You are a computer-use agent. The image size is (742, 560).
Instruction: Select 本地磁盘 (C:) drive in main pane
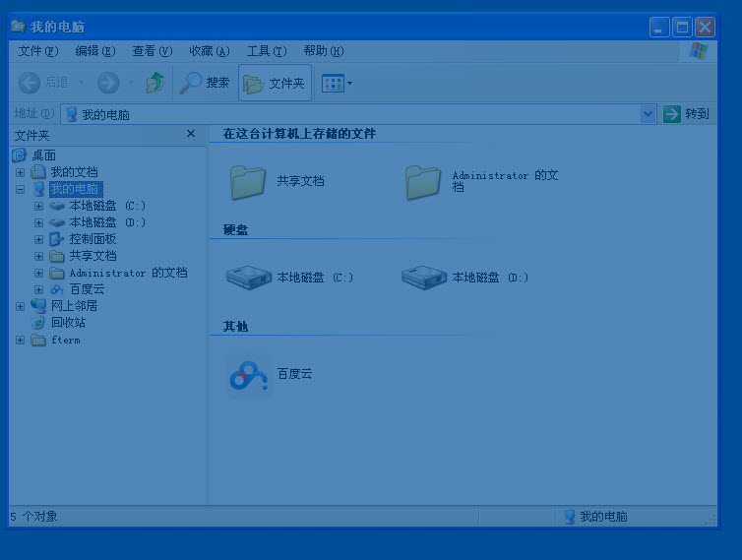(289, 278)
